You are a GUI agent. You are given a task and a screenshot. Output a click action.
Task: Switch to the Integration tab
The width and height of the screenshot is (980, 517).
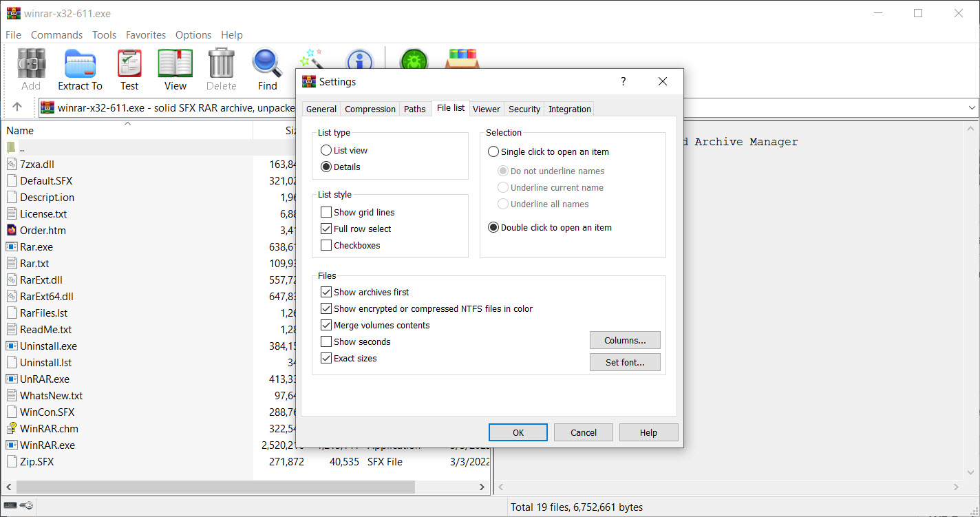click(x=570, y=109)
